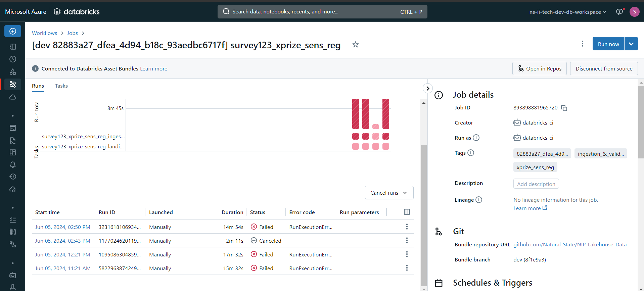Click Disconnect from source button
644x291 pixels.
coord(604,68)
